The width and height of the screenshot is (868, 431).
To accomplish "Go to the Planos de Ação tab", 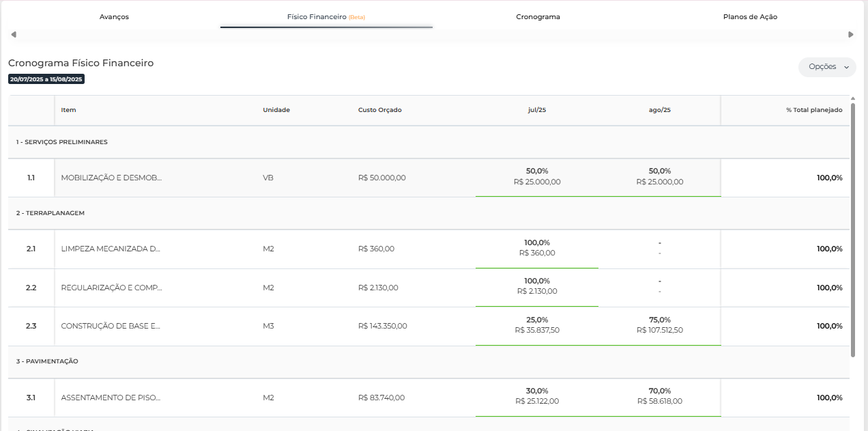I will 750,17.
